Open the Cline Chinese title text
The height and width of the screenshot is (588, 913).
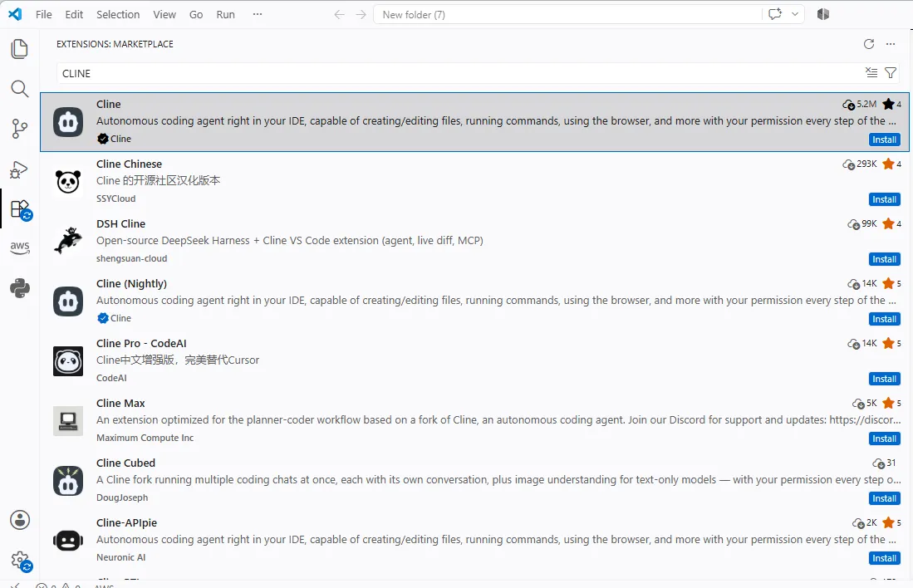point(130,164)
